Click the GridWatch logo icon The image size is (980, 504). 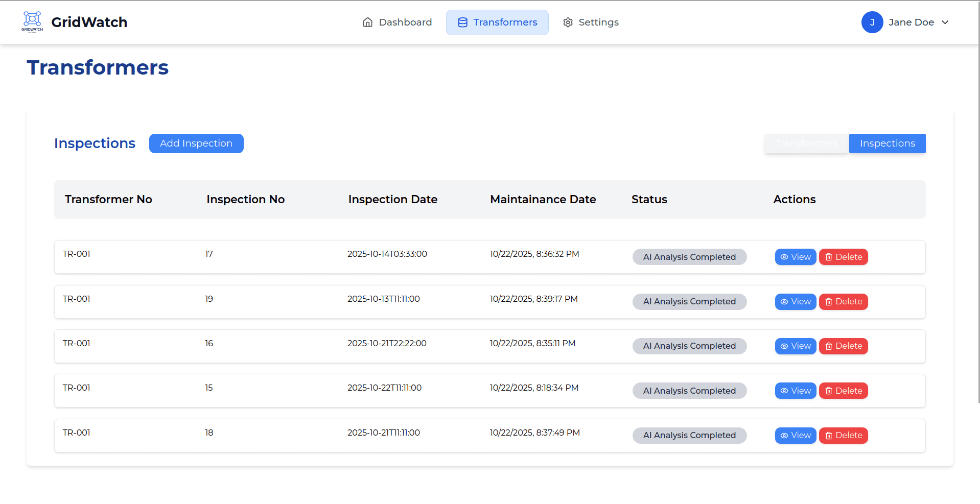click(32, 21)
